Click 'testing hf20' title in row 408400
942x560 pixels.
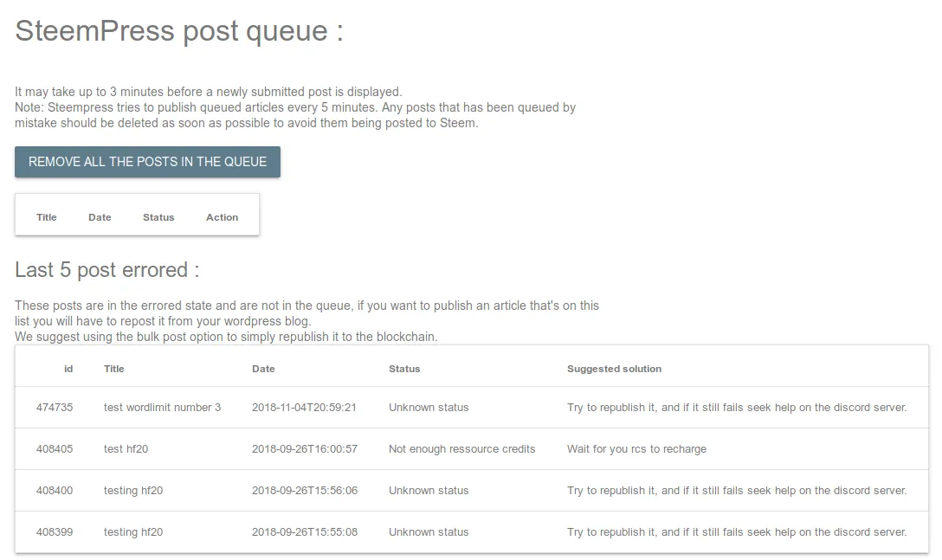point(133,490)
